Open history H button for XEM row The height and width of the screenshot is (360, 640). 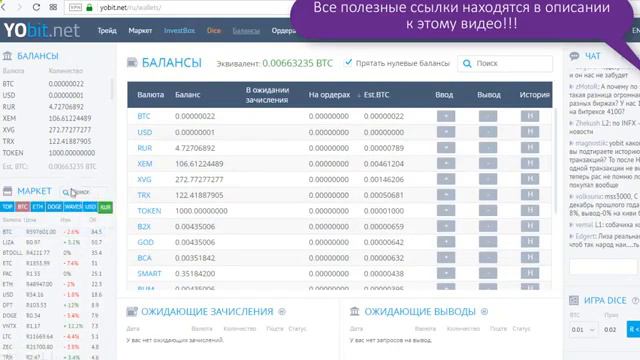click(530, 164)
